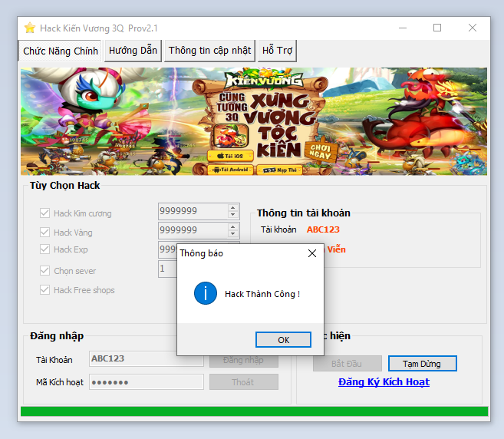This screenshot has height=439, width=504.
Task: Toggle the Chọn sever checkbox
Action: point(44,271)
